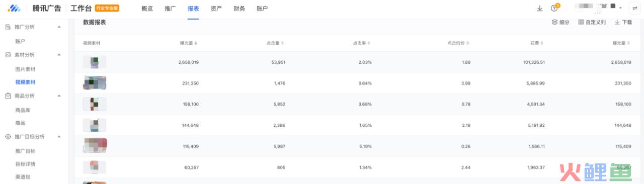Collapse the 推广分析 sidebar section
This screenshot has height=184, width=644.
click(59, 27)
